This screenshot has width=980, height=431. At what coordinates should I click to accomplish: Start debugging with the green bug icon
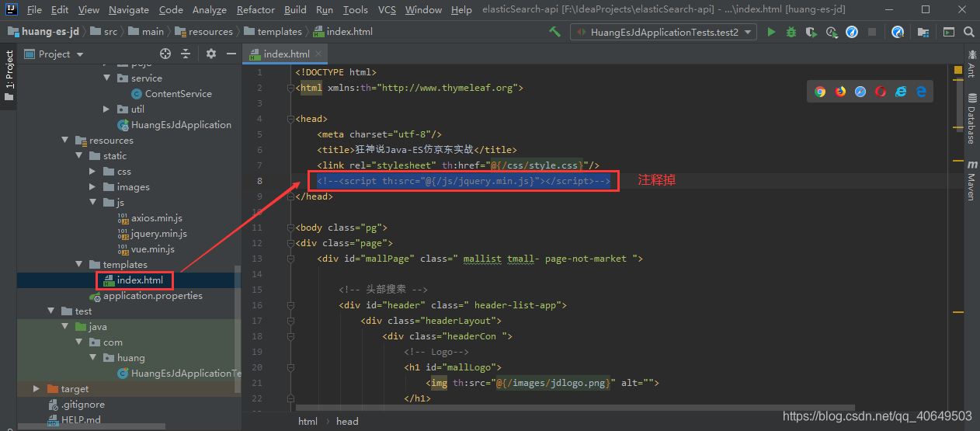click(791, 32)
